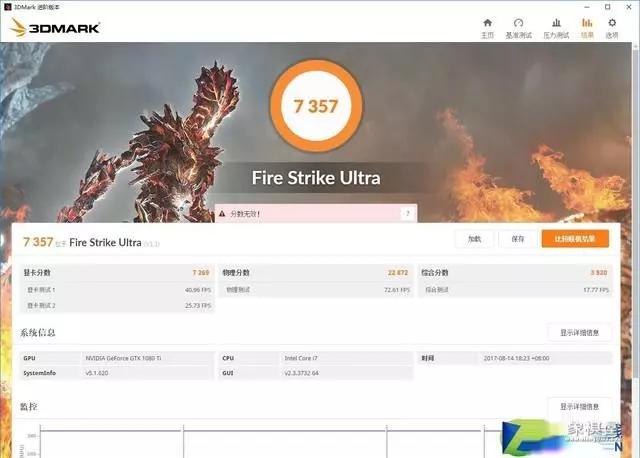Open the Stress Tests (压力测试) section
The width and height of the screenshot is (640, 458).
(x=556, y=28)
